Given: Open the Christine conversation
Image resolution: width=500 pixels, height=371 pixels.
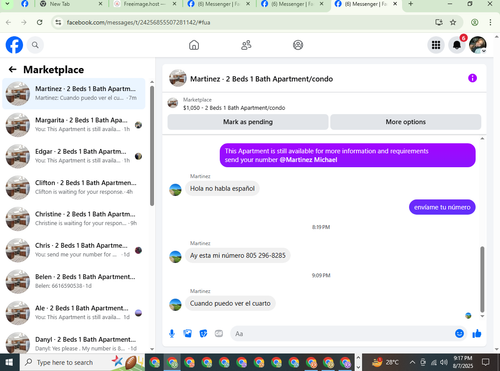Looking at the screenshot, I should click(x=74, y=219).
